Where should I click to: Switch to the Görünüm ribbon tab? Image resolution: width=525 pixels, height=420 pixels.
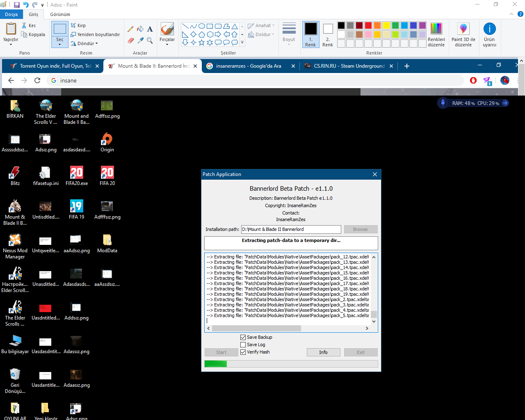point(60,14)
